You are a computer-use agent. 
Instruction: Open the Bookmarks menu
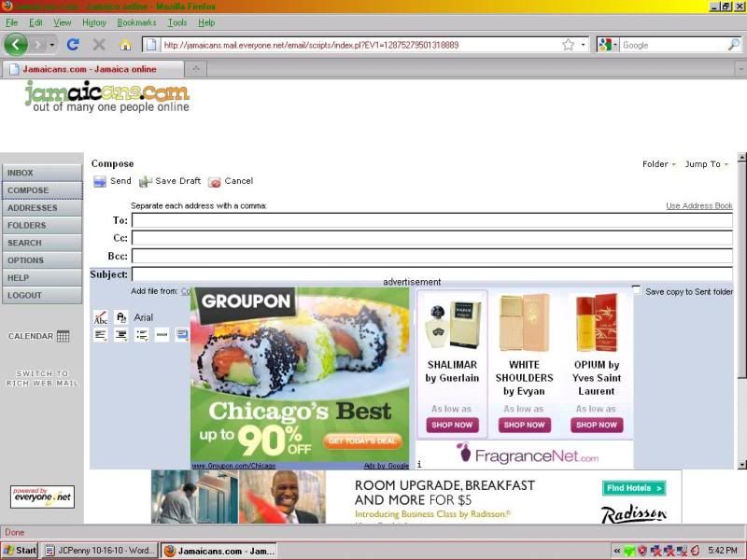(136, 22)
